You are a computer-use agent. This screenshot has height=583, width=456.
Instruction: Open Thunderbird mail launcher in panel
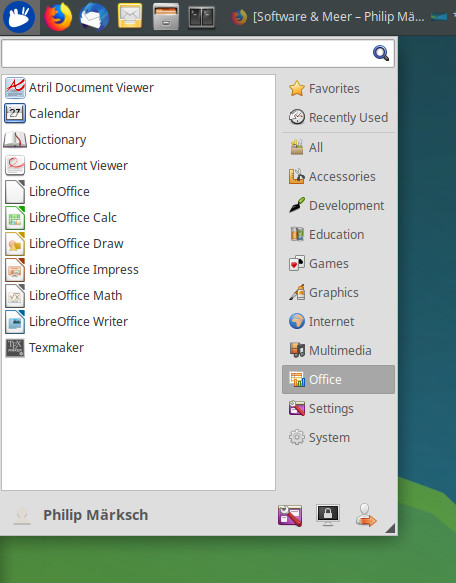[94, 17]
